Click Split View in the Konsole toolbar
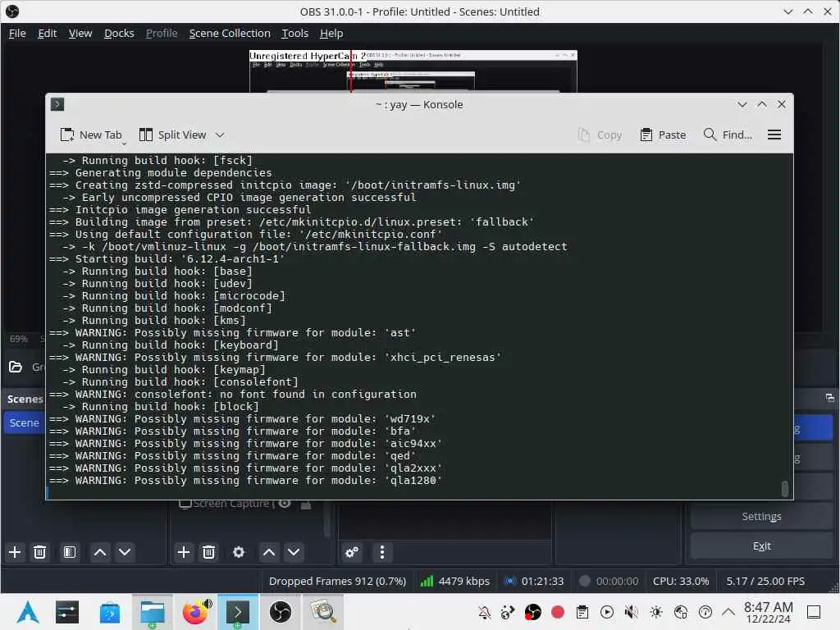This screenshot has height=630, width=840. [172, 135]
